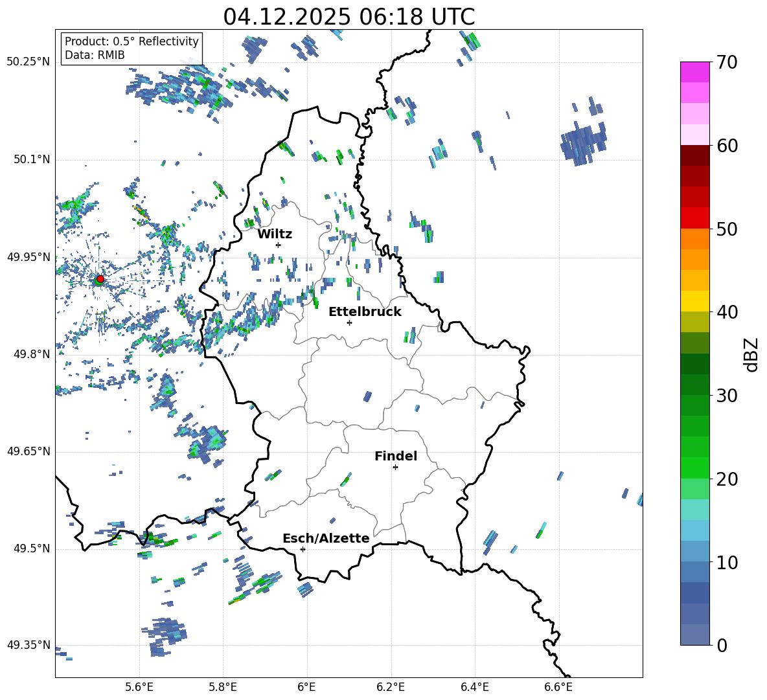The image size is (767, 700).
Task: Pick the dark maroon swatch below 60
Action: [x=695, y=155]
